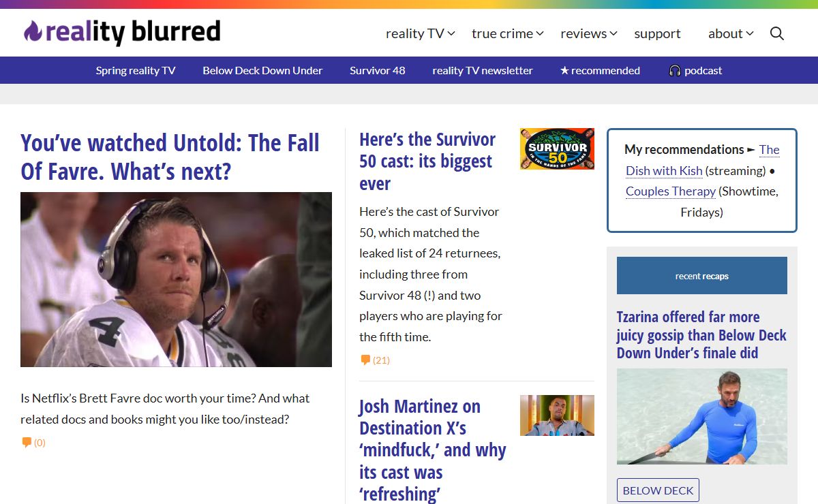Click the reality blurred flame logo

coord(33,31)
